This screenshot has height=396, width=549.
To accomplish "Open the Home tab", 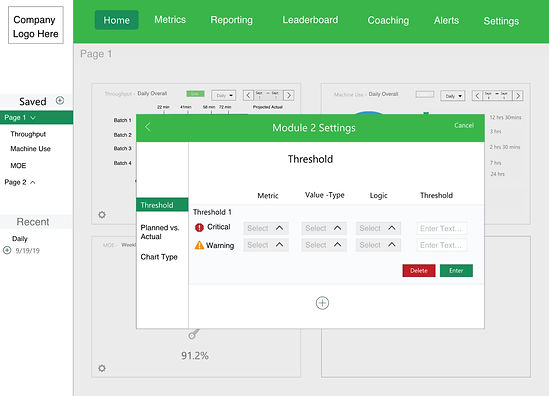I will (x=117, y=20).
